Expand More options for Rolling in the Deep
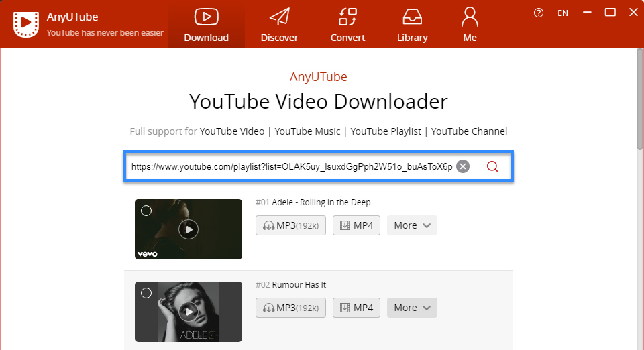The image size is (644, 350). click(x=412, y=225)
